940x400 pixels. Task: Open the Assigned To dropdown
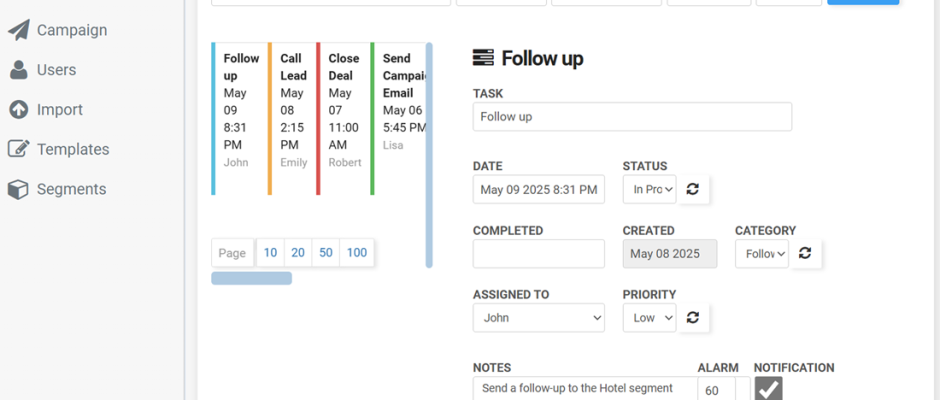pyautogui.click(x=538, y=317)
